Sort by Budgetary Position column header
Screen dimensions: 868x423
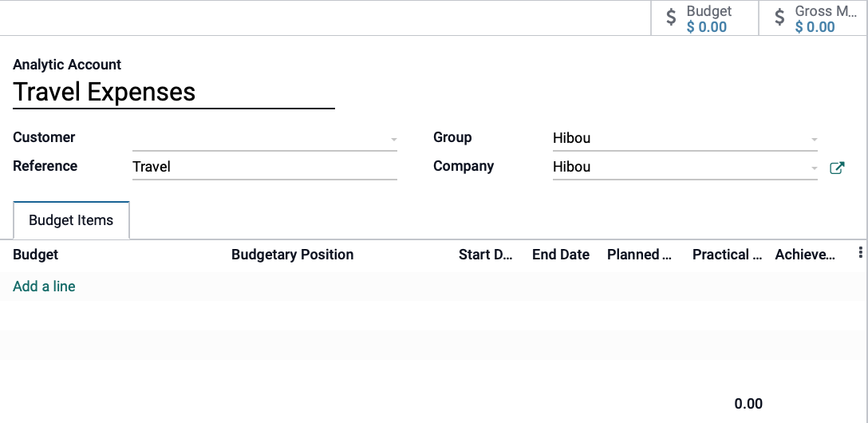(292, 255)
